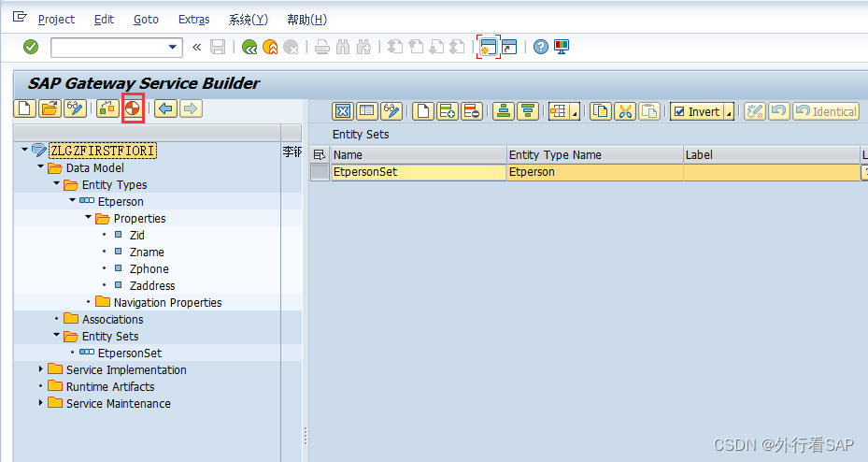Click the window menu icon left of Project
The height and width of the screenshot is (462, 868).
[20, 17]
